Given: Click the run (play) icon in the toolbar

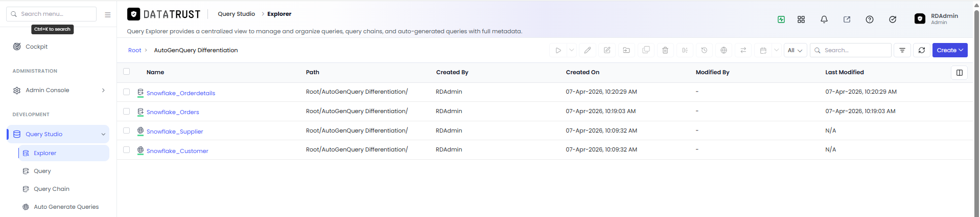Looking at the screenshot, I should pos(558,50).
